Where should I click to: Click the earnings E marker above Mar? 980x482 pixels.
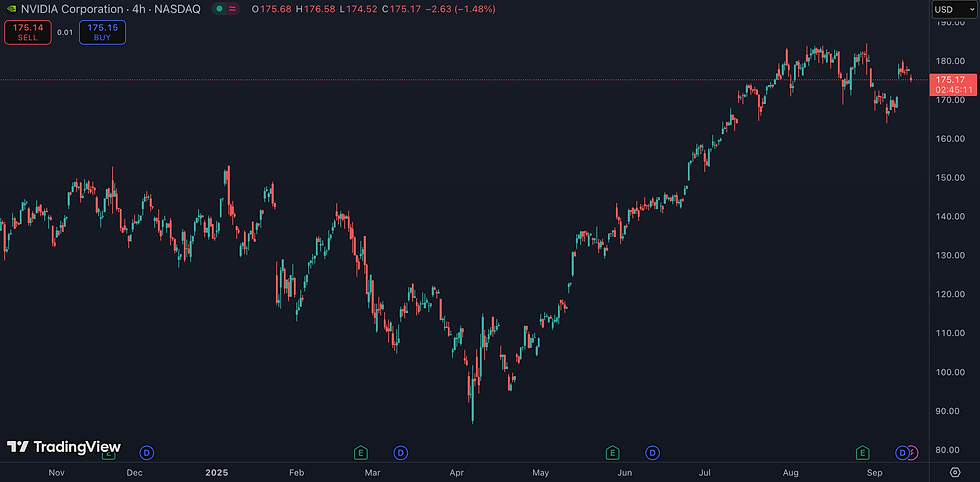coord(360,452)
